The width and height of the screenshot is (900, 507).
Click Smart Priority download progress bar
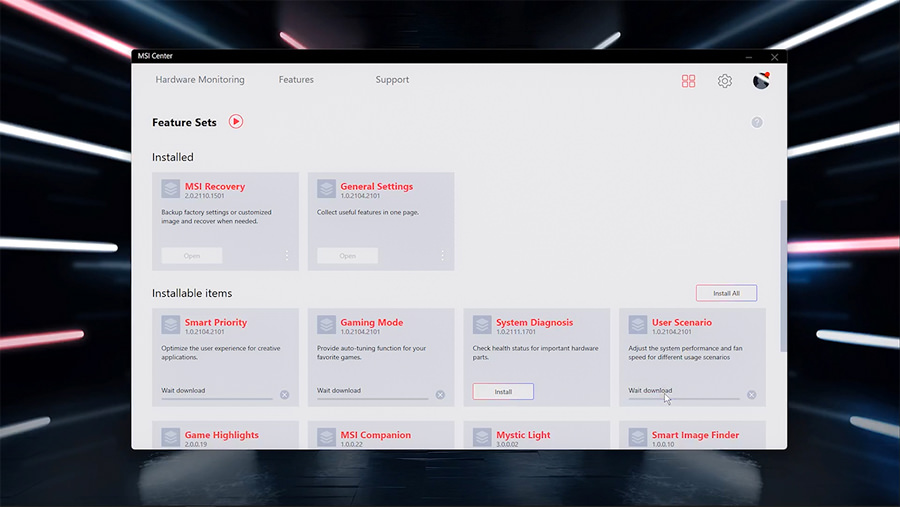pos(217,398)
